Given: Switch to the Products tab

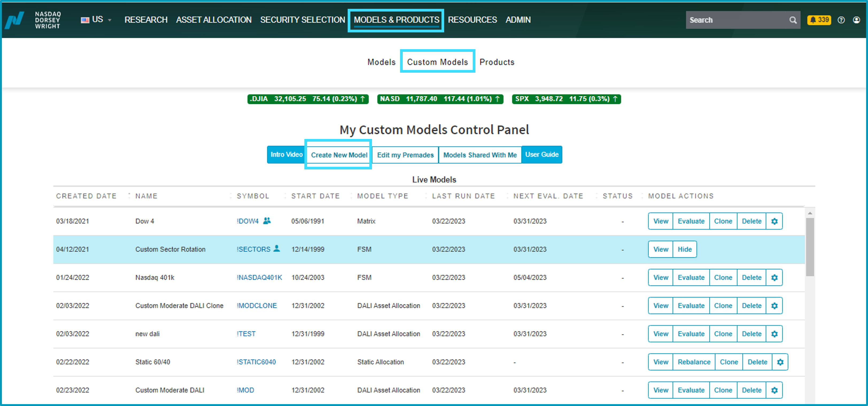Looking at the screenshot, I should tap(497, 62).
